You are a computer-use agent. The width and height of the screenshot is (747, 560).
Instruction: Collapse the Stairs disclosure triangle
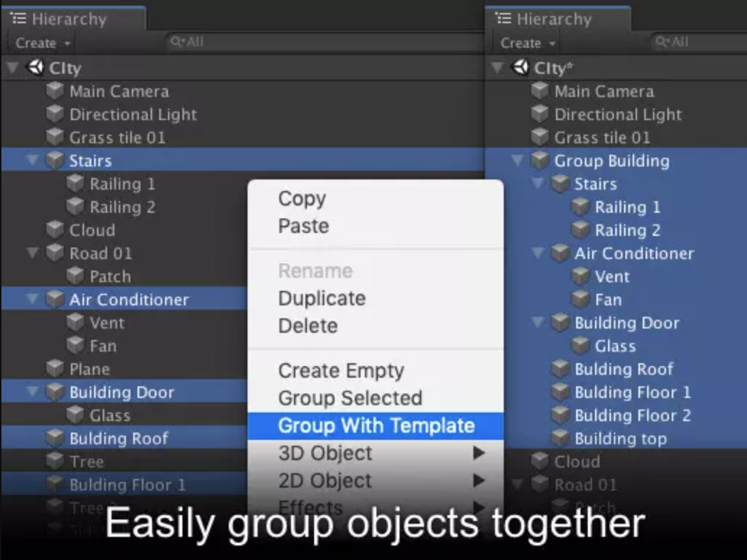tap(32, 160)
